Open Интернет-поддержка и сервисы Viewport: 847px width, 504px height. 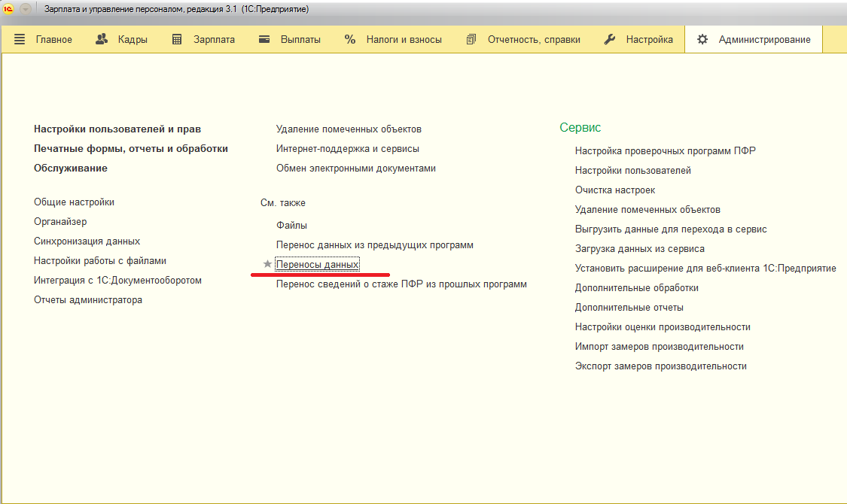coord(347,149)
